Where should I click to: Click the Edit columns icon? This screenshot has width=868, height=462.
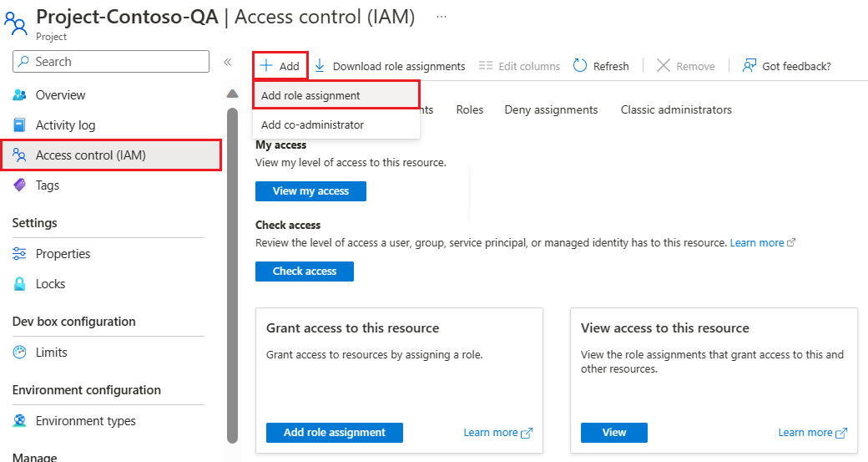486,65
